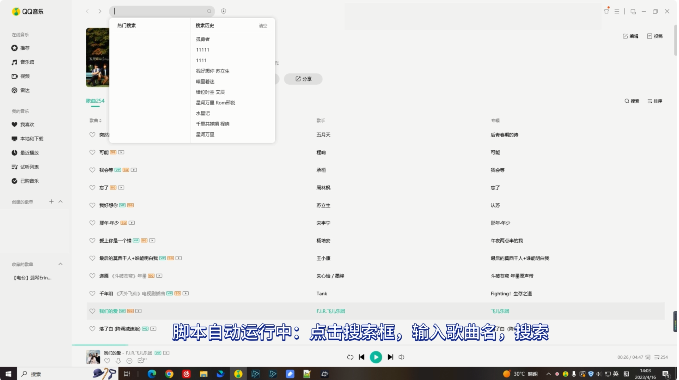Open the more-actions icon in the player bar
The width and height of the screenshot is (679, 380).
pos(142,361)
